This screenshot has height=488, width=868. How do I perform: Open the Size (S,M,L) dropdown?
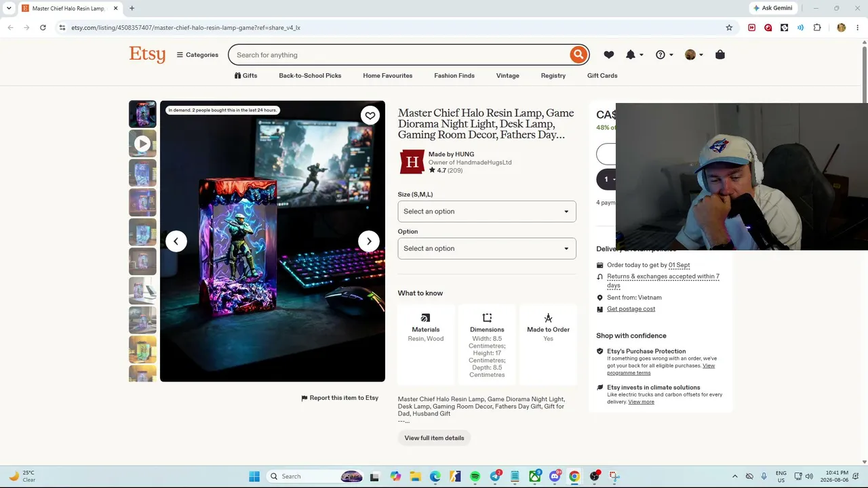[x=487, y=211]
